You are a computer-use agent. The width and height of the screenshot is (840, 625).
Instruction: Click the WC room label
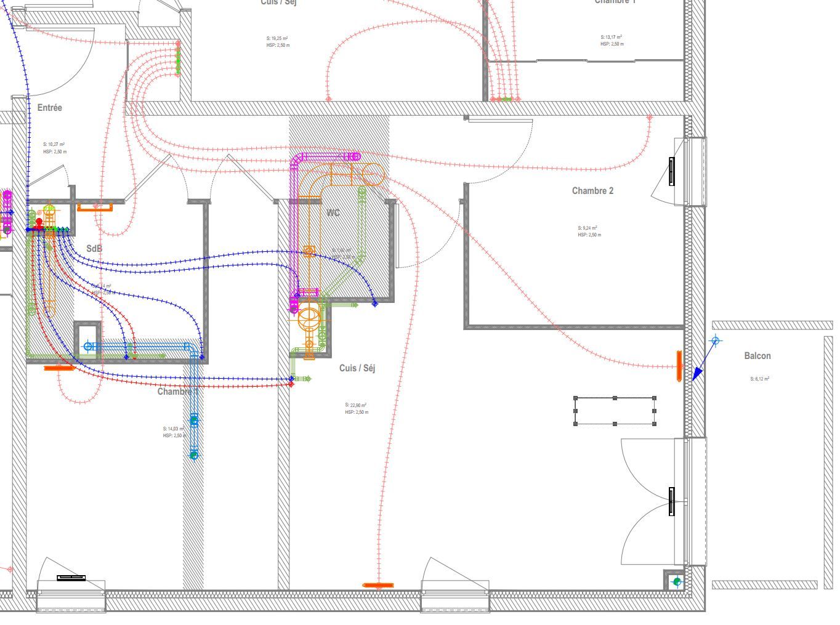tap(333, 213)
